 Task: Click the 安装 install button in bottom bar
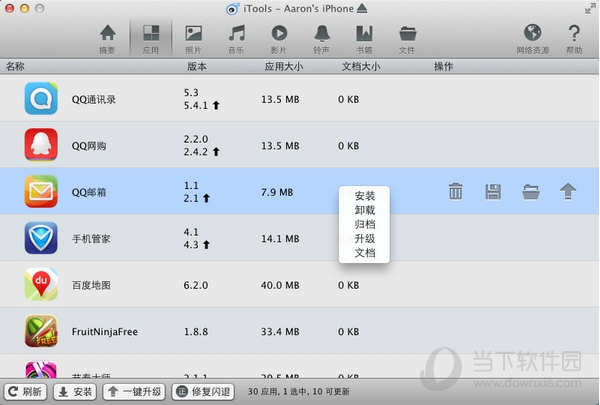(x=75, y=392)
